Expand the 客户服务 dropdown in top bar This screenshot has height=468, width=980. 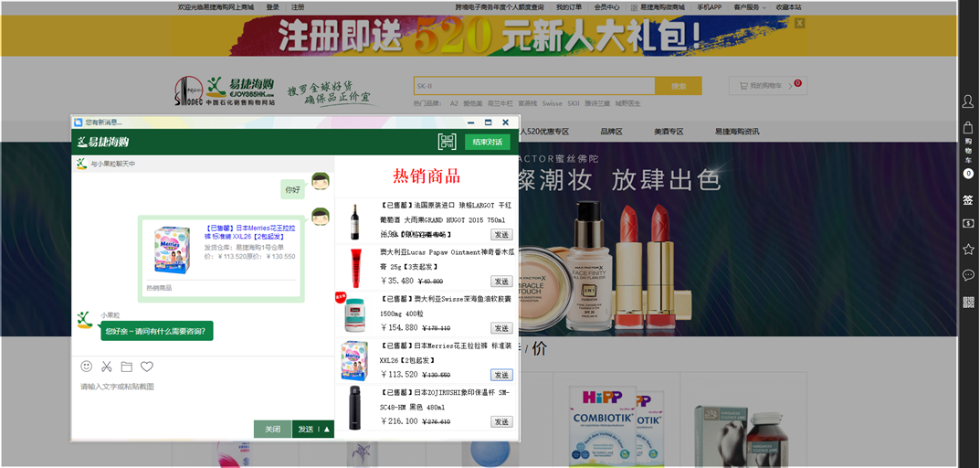pyautogui.click(x=750, y=7)
